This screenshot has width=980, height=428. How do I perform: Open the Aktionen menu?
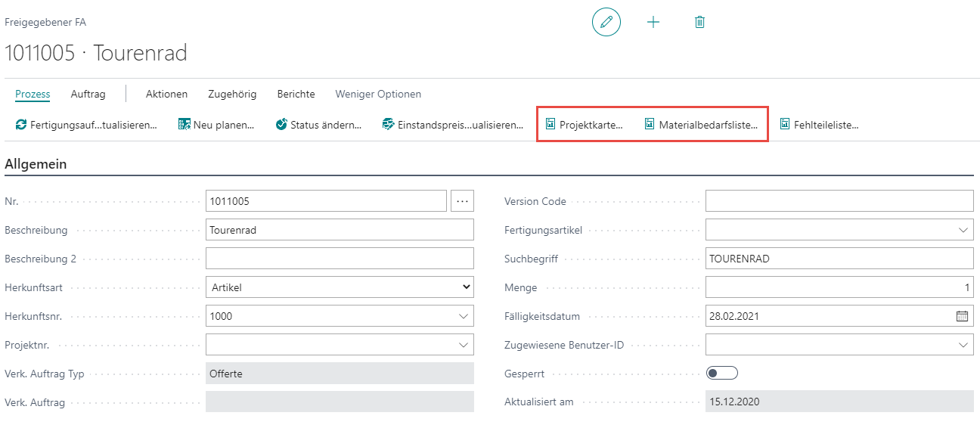click(x=167, y=95)
